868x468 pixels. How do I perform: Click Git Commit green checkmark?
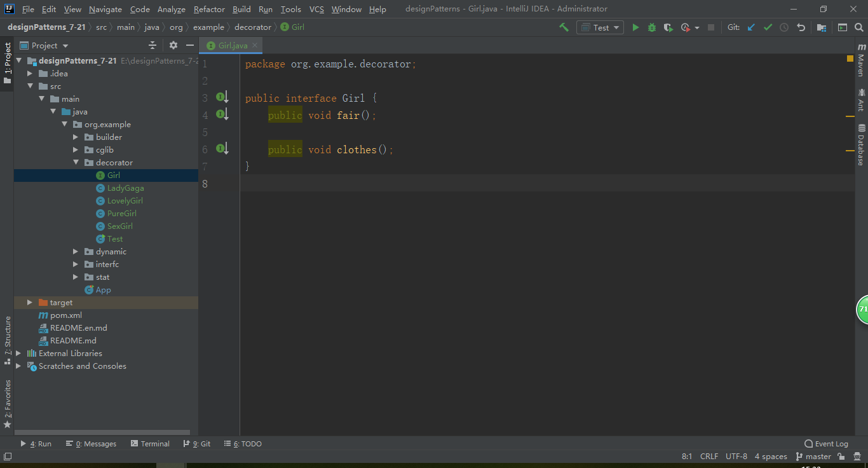click(x=768, y=27)
